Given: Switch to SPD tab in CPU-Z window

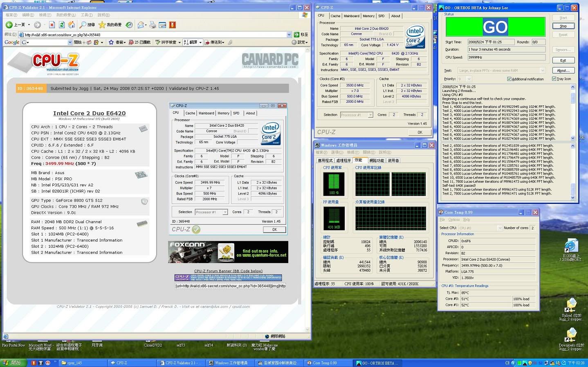Looking at the screenshot, I should pyautogui.click(x=382, y=16).
